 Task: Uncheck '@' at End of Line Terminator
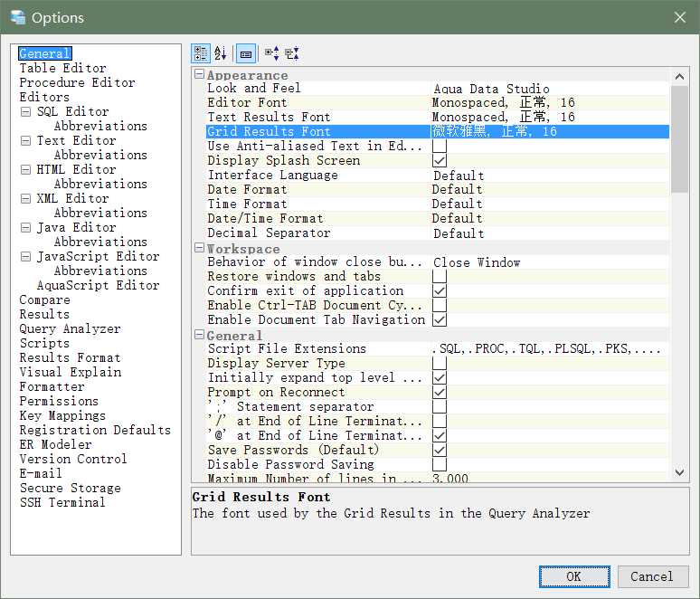click(x=440, y=435)
